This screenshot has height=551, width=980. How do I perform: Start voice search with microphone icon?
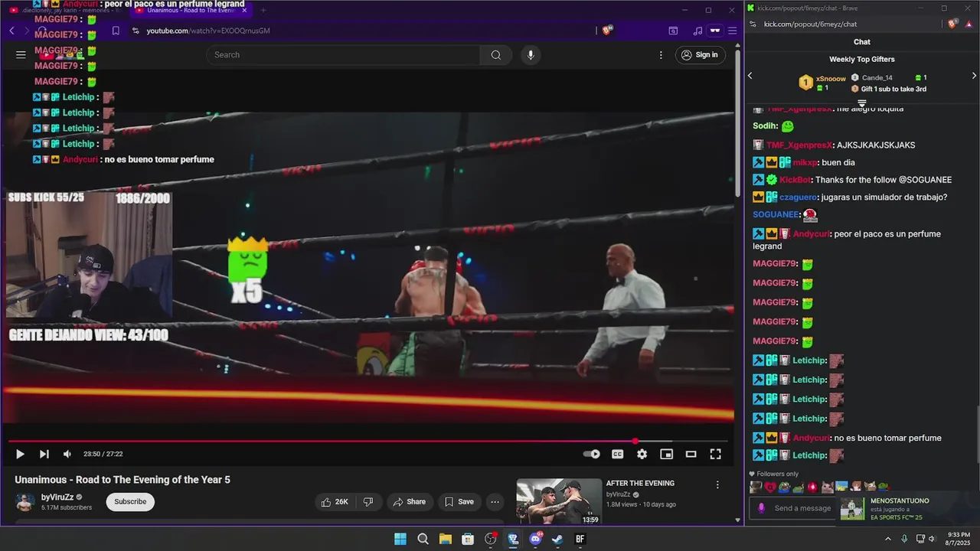(x=530, y=55)
